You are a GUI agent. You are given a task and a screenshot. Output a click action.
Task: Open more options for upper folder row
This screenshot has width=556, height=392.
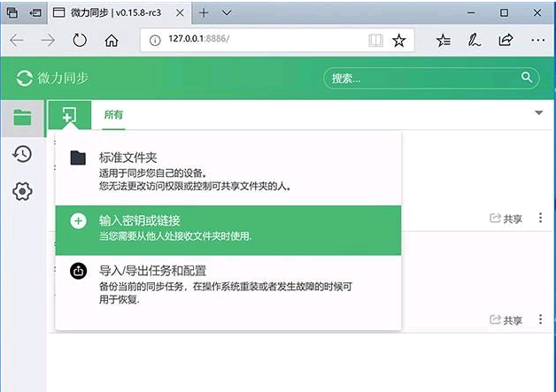(540, 218)
